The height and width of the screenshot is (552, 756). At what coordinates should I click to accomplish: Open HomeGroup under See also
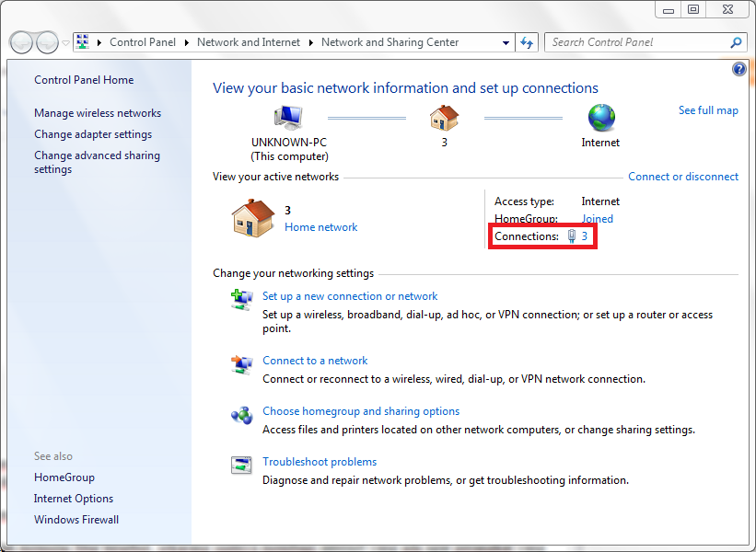point(64,477)
